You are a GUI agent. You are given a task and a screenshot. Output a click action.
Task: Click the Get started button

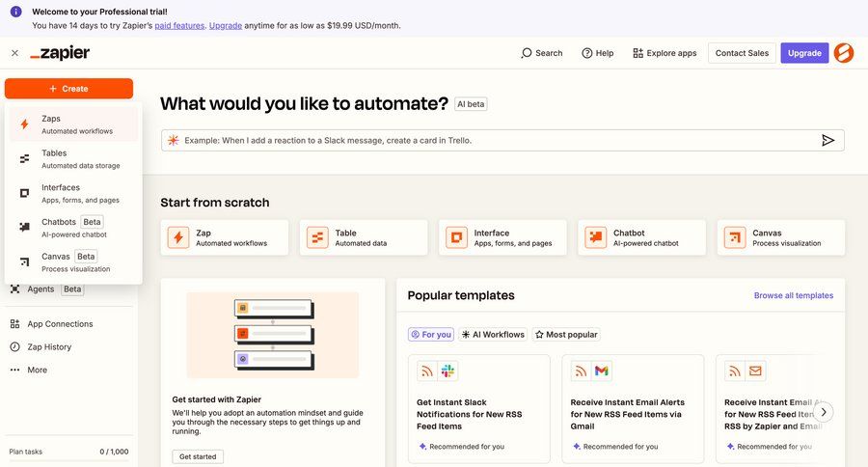click(198, 457)
